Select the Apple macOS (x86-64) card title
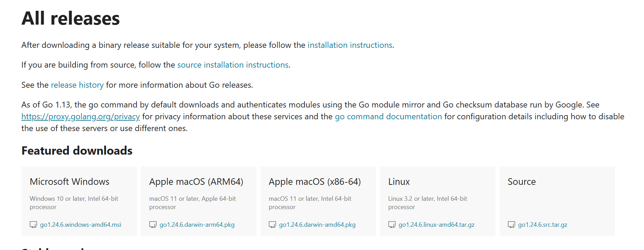Screen dimensions: 644x250 (315, 182)
